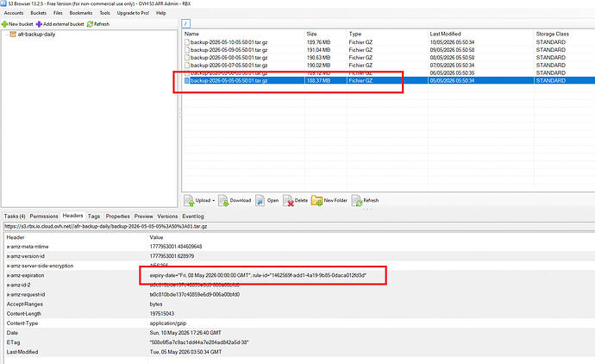This screenshot has height=364, width=595.
Task: Click the S3 Browser title bar icon
Action: point(3,3)
